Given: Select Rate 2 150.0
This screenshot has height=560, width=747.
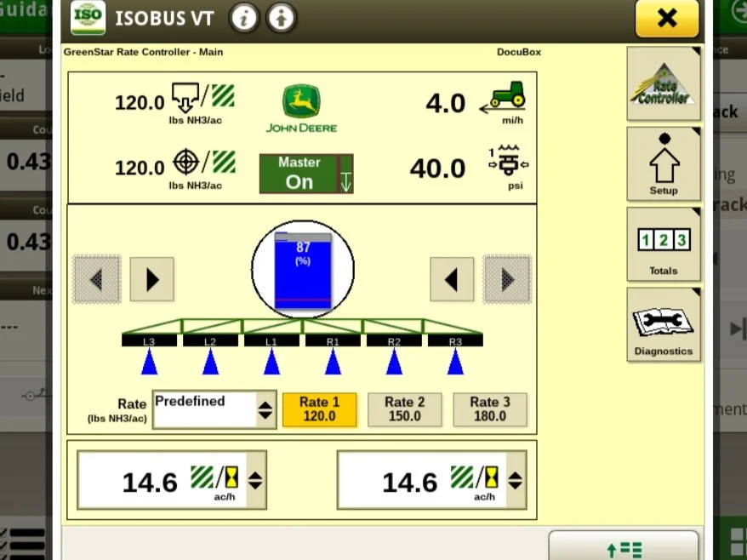Looking at the screenshot, I should tap(404, 409).
